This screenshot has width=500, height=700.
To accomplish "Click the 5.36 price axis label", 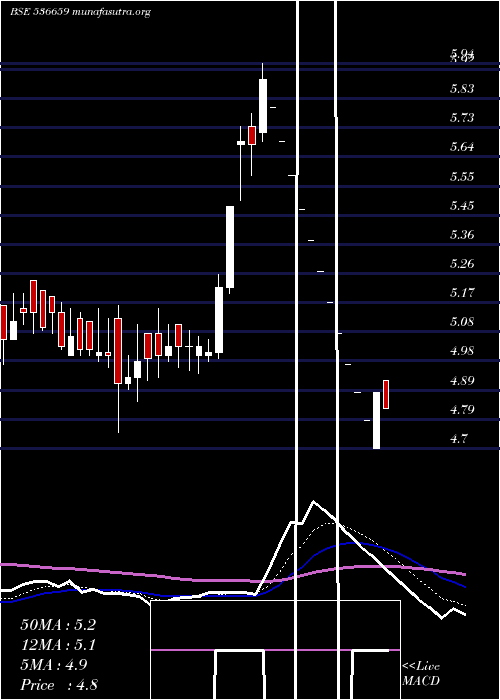I will pyautogui.click(x=462, y=235).
